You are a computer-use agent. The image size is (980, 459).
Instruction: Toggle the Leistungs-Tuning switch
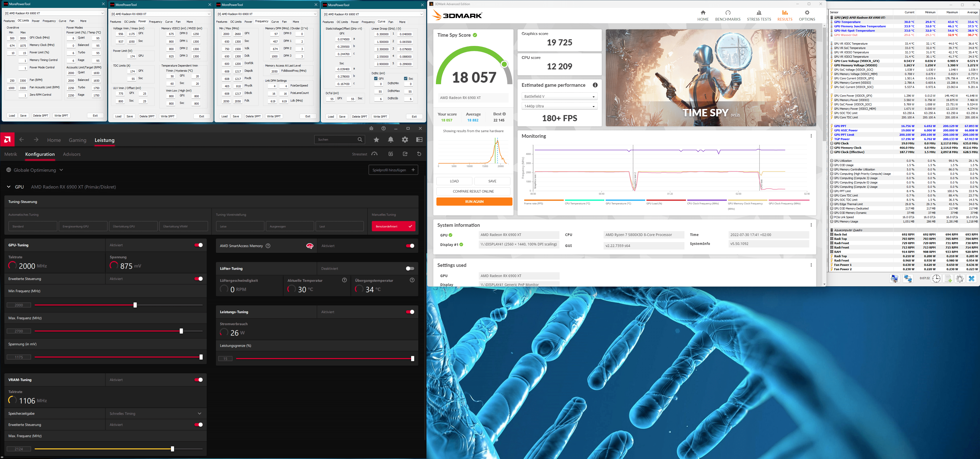[410, 312]
